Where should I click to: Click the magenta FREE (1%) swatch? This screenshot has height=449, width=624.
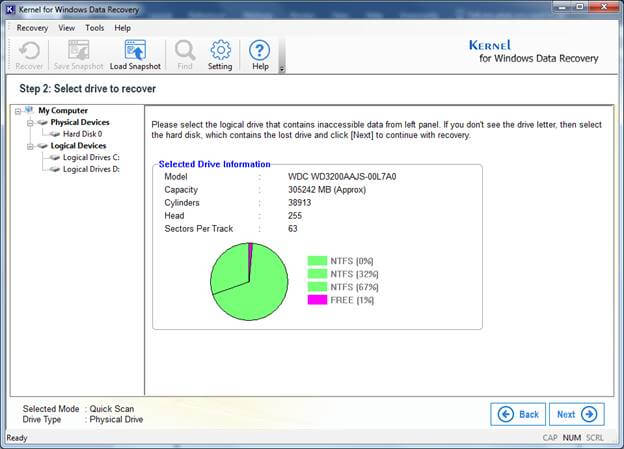pyautogui.click(x=317, y=300)
